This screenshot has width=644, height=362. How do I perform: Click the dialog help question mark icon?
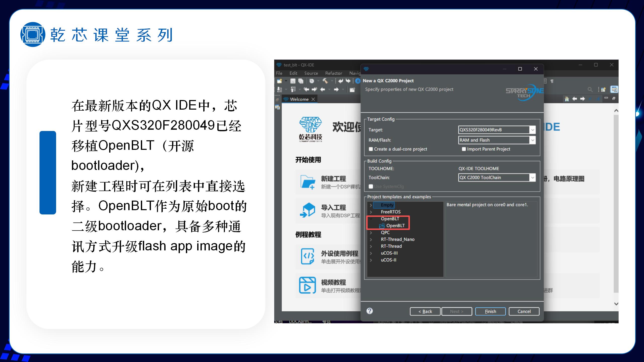click(x=369, y=311)
